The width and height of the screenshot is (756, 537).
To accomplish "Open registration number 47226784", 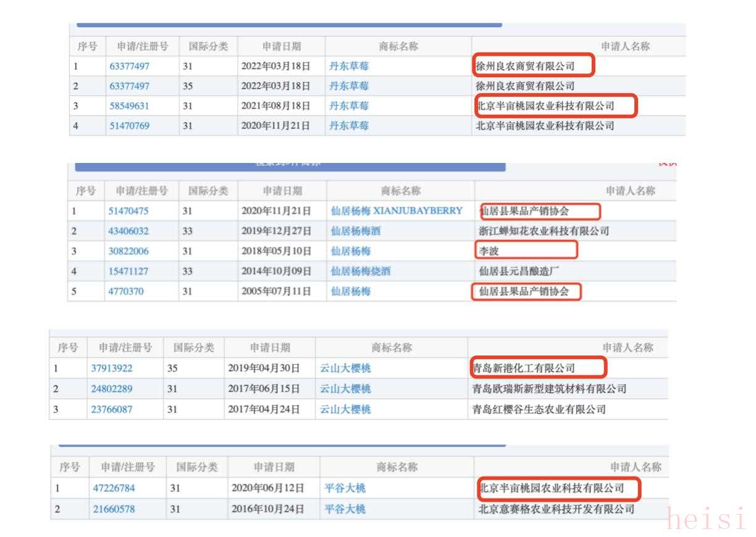I will click(x=114, y=488).
